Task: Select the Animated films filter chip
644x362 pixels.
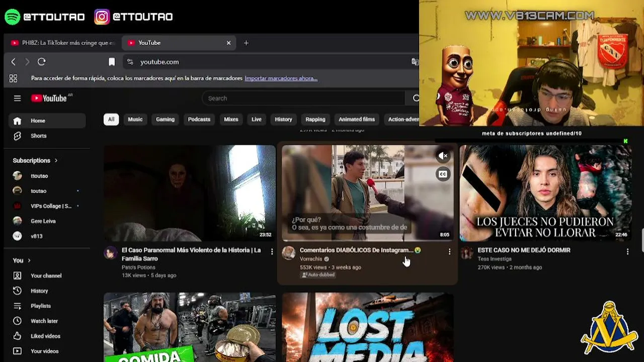Action: [357, 119]
